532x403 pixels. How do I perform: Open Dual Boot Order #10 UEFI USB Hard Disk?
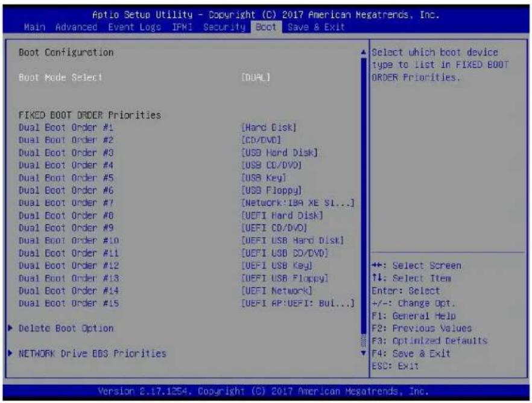click(x=293, y=241)
